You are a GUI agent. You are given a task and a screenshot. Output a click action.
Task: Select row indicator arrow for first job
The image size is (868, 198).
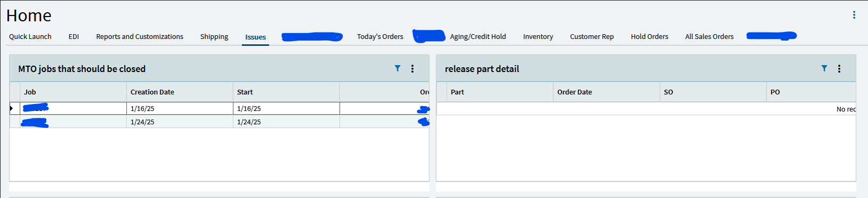click(x=12, y=108)
